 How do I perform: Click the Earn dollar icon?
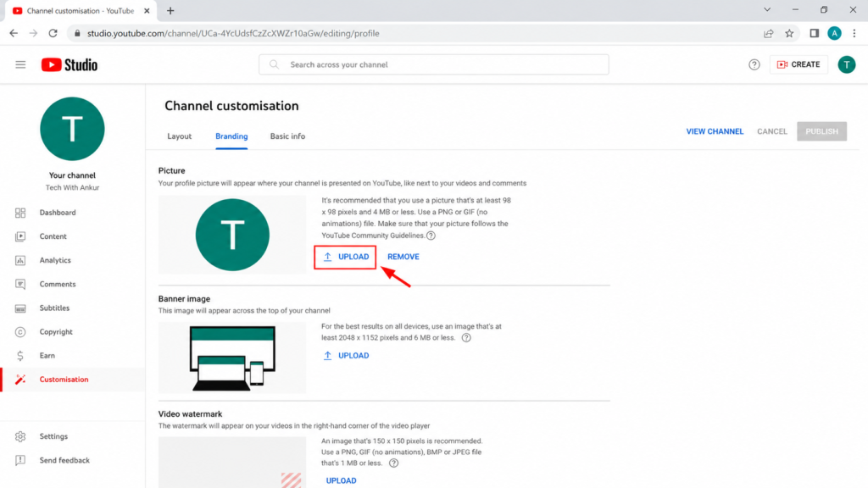click(x=20, y=356)
